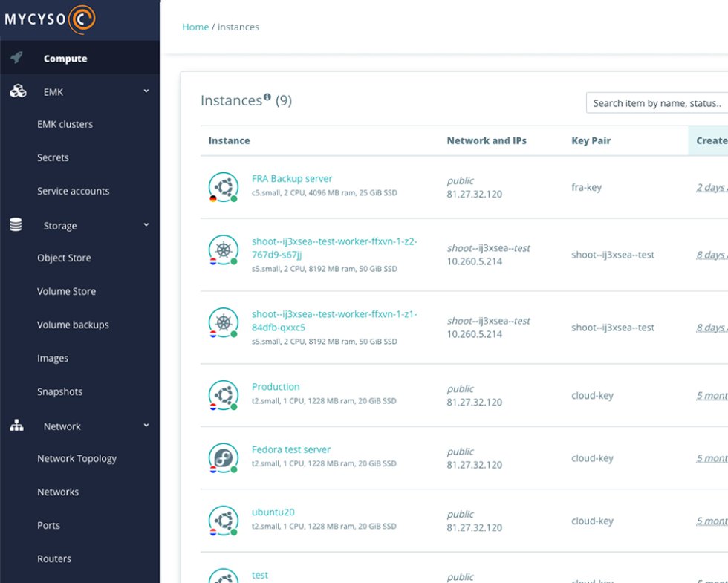Click FRA Backup server Ubuntu icon
This screenshot has height=583, width=728.
(x=224, y=187)
